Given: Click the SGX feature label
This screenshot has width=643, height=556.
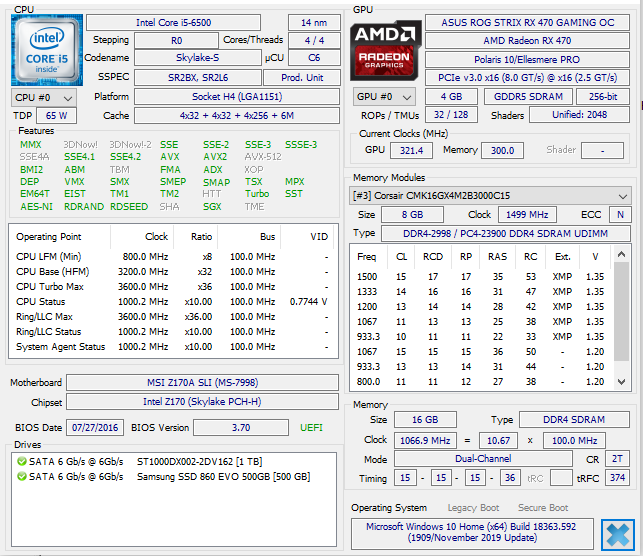Looking at the screenshot, I should click(212, 207).
